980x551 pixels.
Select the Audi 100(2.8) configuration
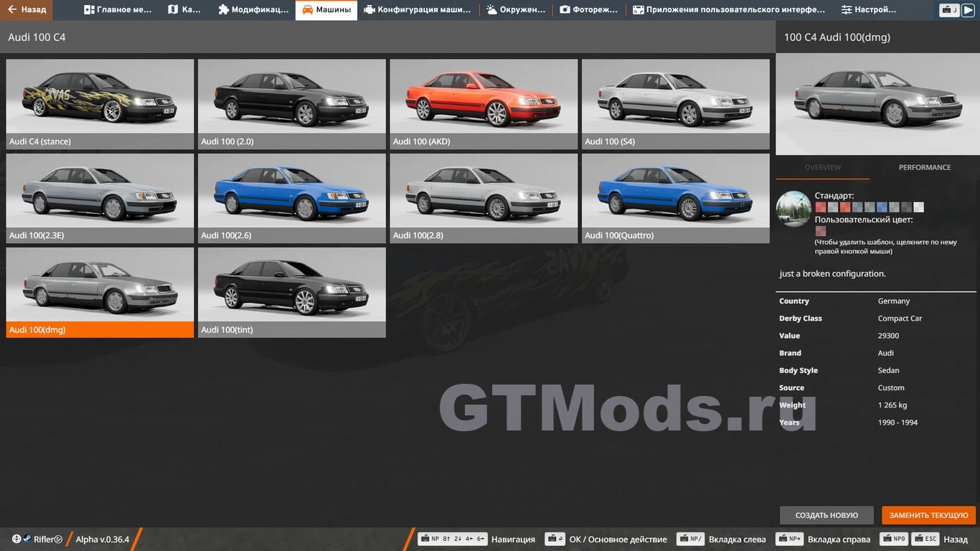pos(484,198)
